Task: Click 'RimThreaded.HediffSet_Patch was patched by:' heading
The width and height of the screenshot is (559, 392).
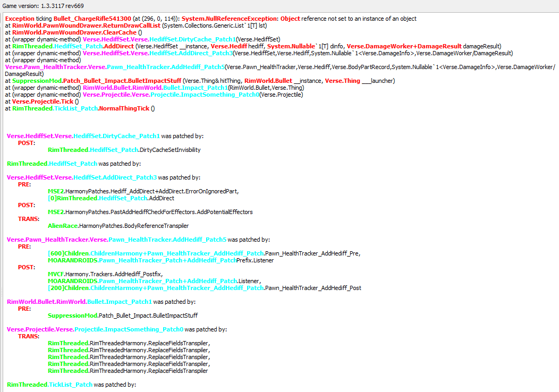Action: pyautogui.click(x=74, y=164)
